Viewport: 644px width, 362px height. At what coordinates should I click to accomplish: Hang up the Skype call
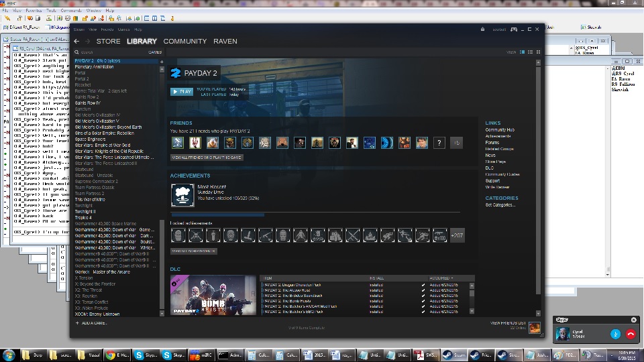click(631, 334)
